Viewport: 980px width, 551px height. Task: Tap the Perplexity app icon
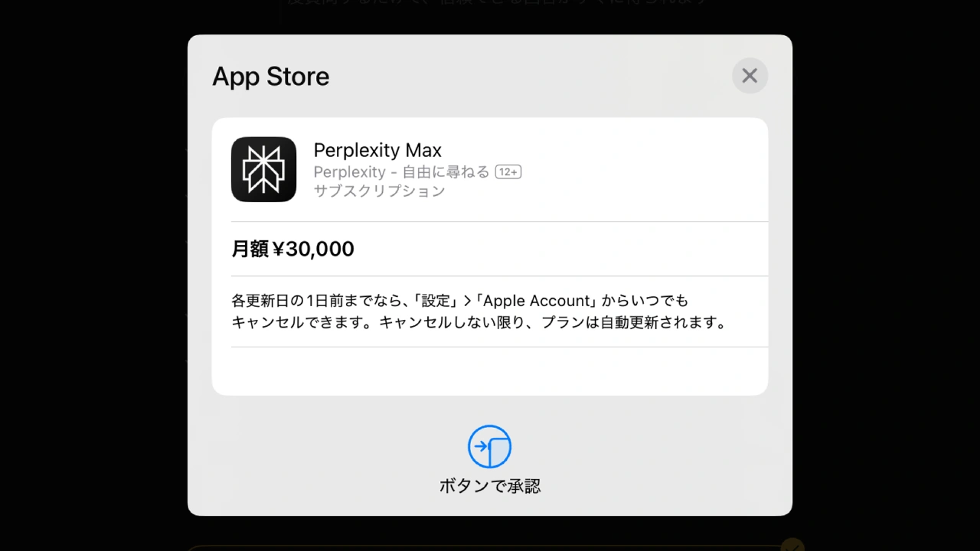tap(263, 169)
